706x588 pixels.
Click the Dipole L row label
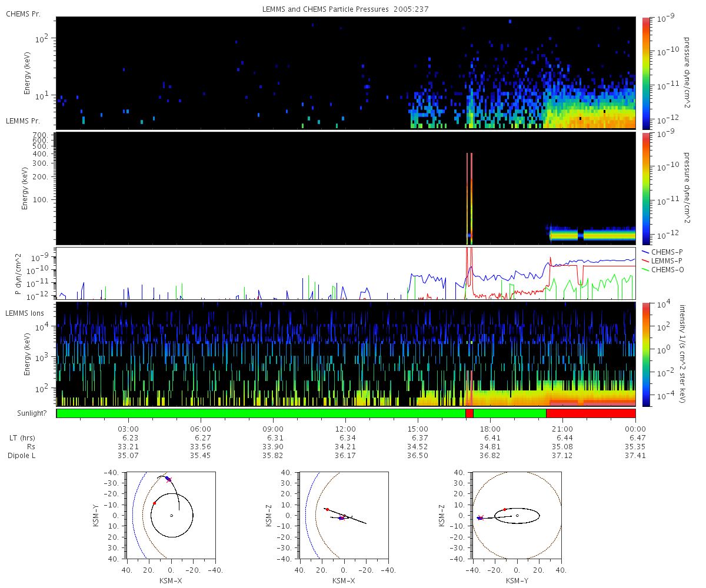pyautogui.click(x=22, y=456)
